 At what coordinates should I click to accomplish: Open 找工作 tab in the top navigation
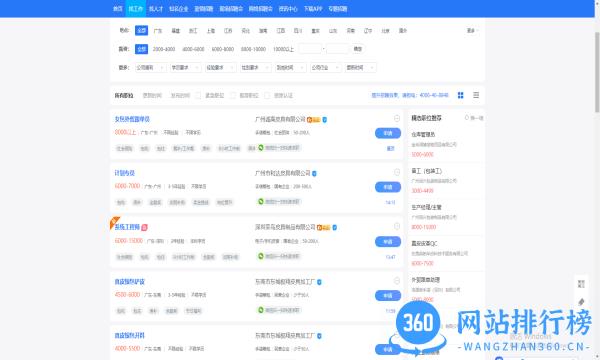(135, 8)
